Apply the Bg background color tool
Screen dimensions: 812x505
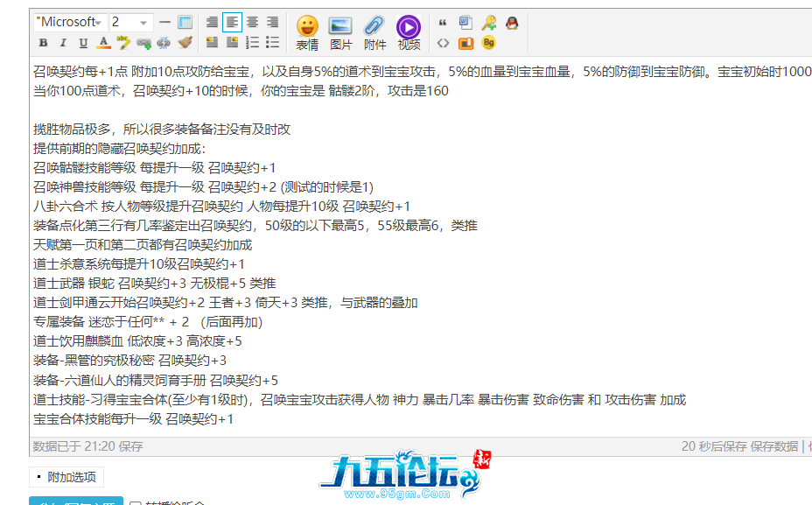point(488,41)
